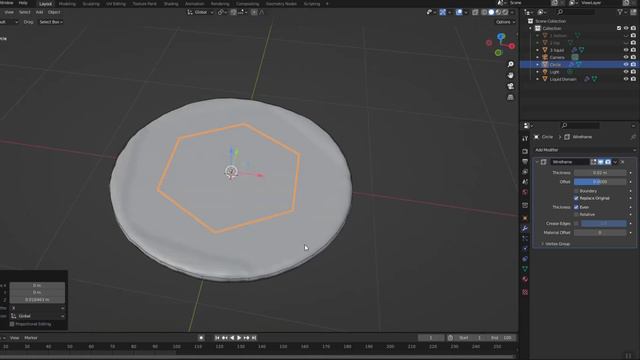The height and width of the screenshot is (360, 640).
Task: Click the red X axis gizmo ball
Action: [512, 46]
